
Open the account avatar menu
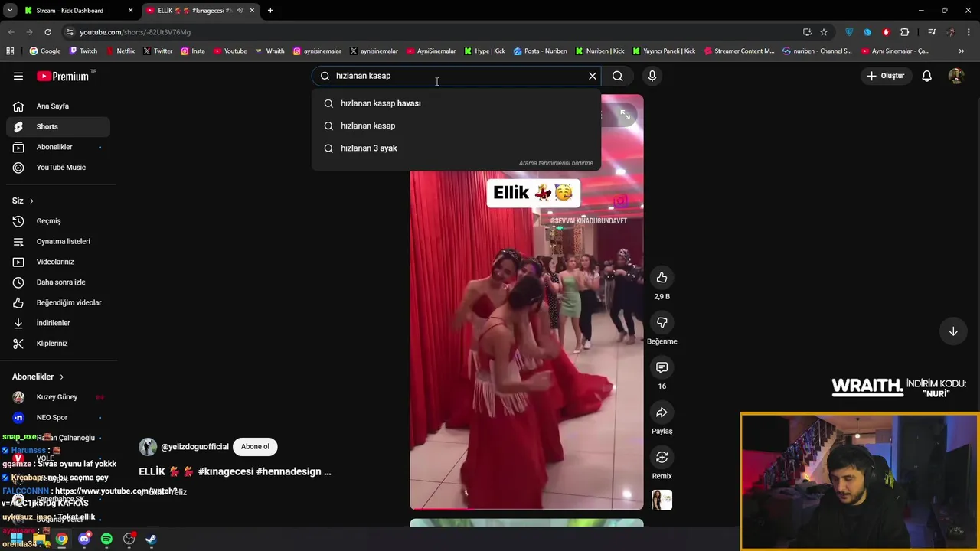pyautogui.click(x=955, y=76)
